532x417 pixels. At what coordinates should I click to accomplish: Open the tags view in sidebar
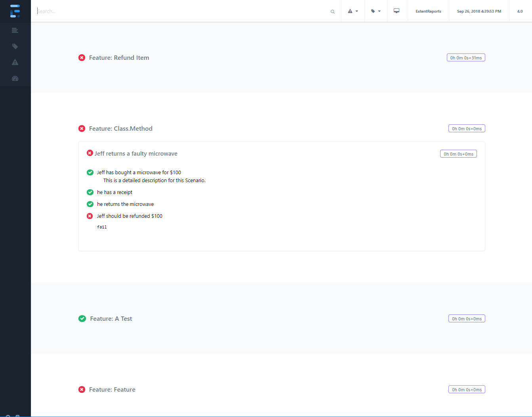[15, 46]
